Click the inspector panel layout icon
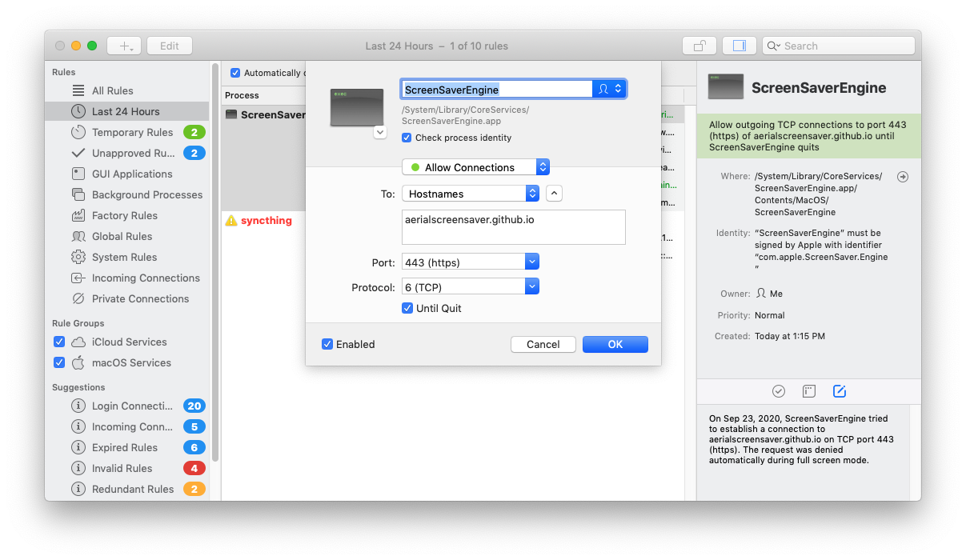The image size is (966, 560). [x=809, y=391]
